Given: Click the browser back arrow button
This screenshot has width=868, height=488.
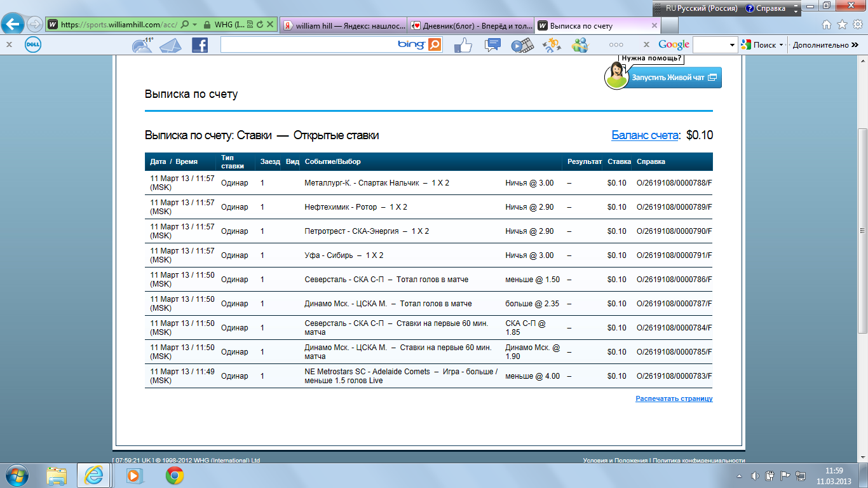Looking at the screenshot, I should coord(14,25).
